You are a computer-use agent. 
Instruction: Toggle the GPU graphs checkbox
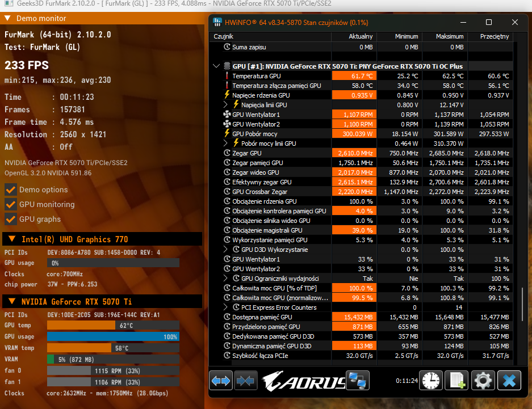pos(11,219)
